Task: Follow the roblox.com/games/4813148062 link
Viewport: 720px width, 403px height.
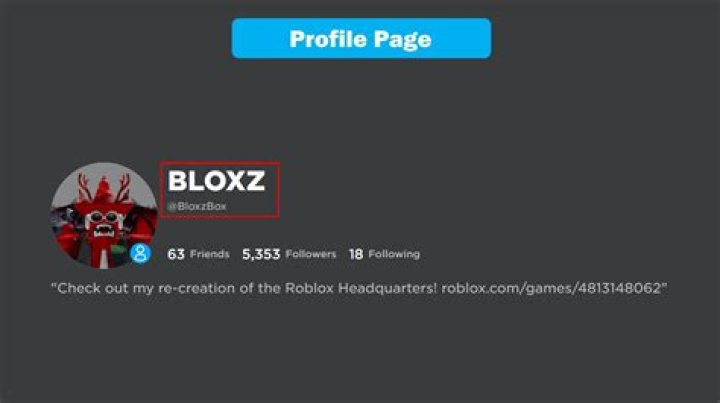Action: [551, 288]
